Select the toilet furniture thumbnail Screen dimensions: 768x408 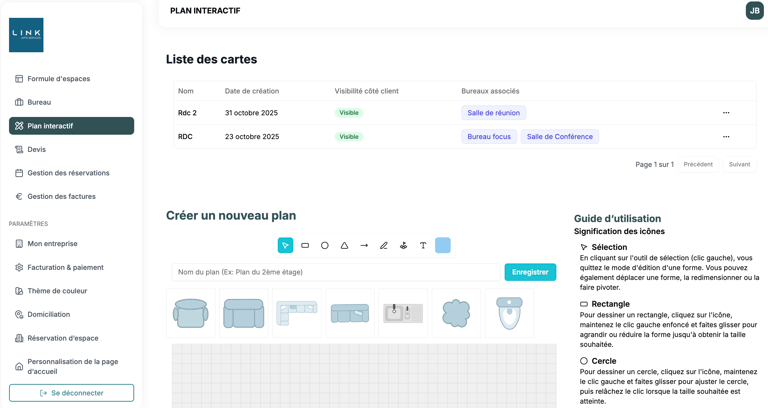coord(509,313)
